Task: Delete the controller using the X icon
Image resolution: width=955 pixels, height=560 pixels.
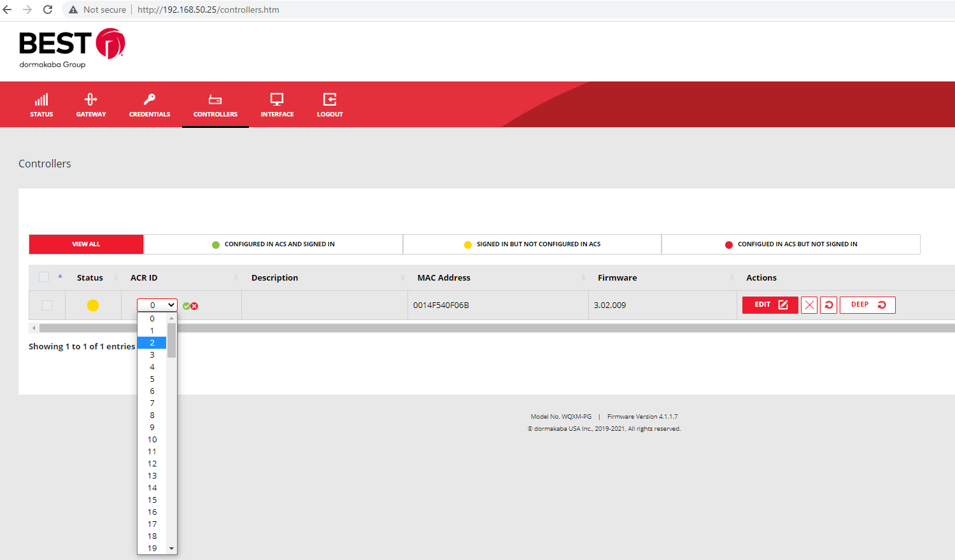Action: coord(809,305)
